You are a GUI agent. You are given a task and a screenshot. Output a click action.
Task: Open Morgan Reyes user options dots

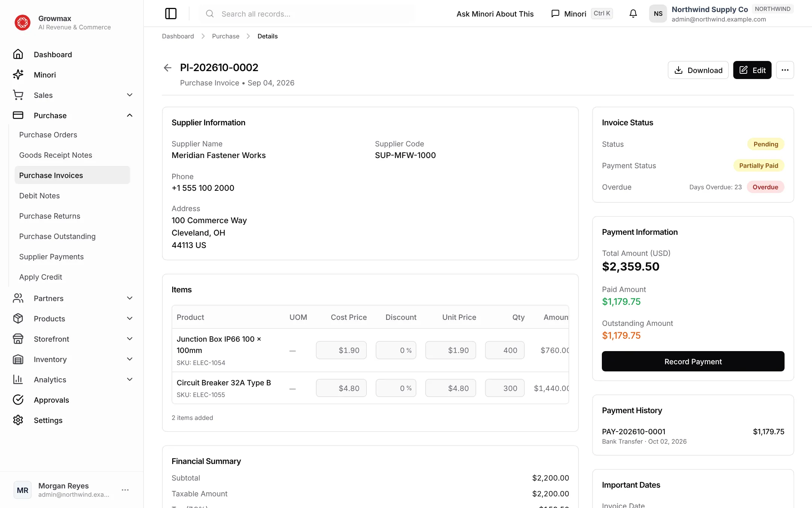[x=125, y=490]
